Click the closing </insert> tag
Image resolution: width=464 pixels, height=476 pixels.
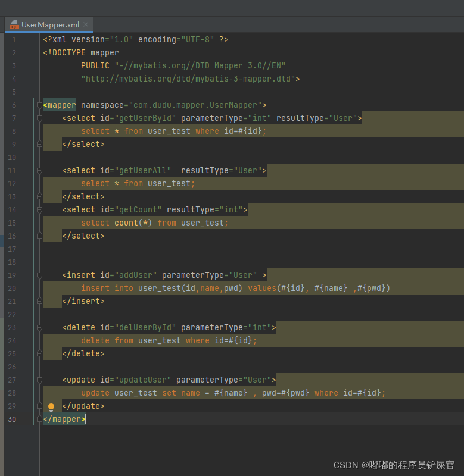(x=83, y=302)
